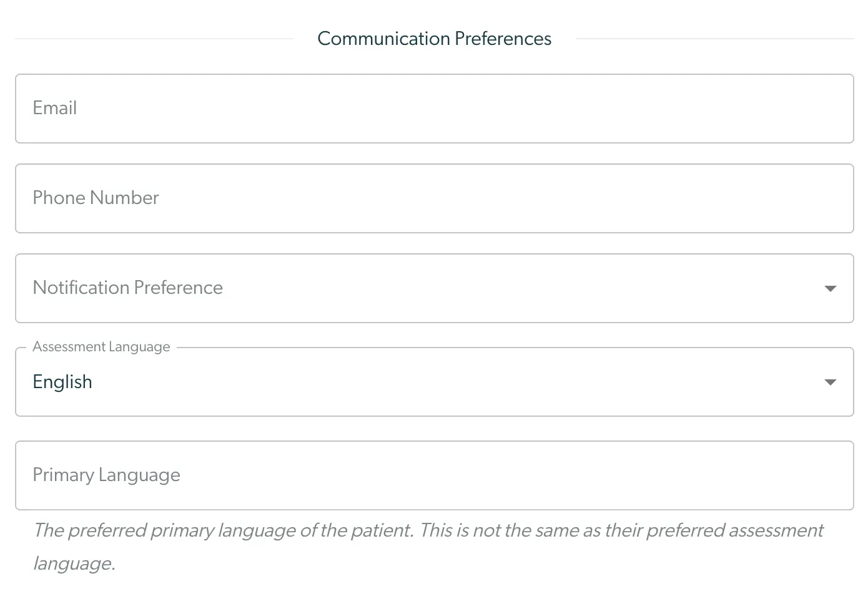868x594 pixels.
Task: Click the Primary Language placeholder text
Action: click(x=106, y=475)
